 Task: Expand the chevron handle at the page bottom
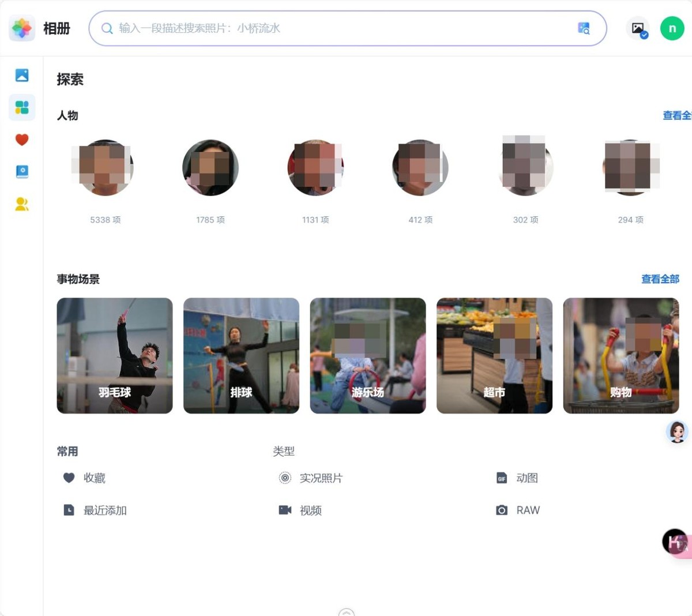[346, 612]
